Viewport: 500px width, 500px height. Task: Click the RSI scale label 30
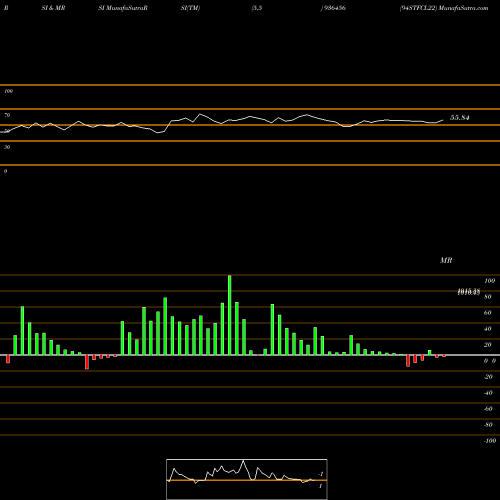point(7,147)
